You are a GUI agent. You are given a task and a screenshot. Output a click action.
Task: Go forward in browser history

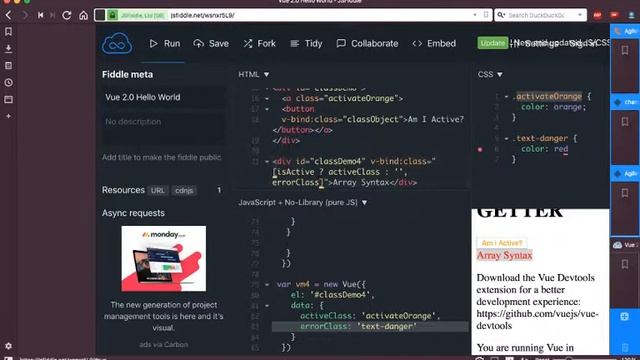(25, 16)
